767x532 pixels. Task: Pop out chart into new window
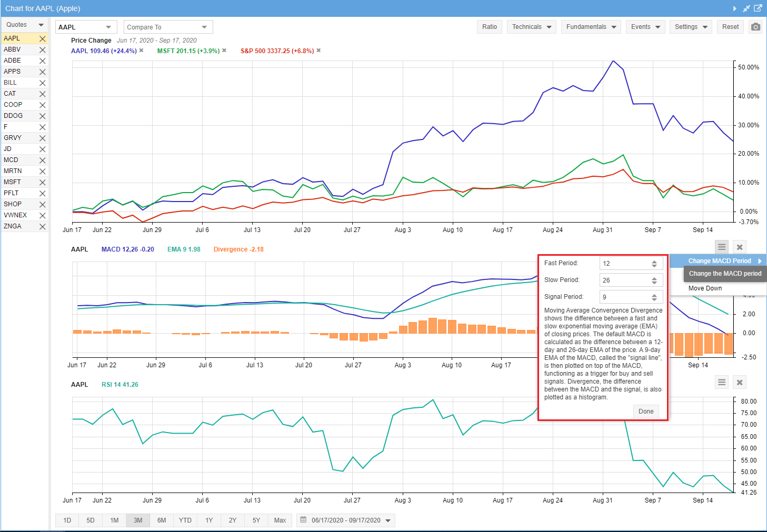click(758, 8)
